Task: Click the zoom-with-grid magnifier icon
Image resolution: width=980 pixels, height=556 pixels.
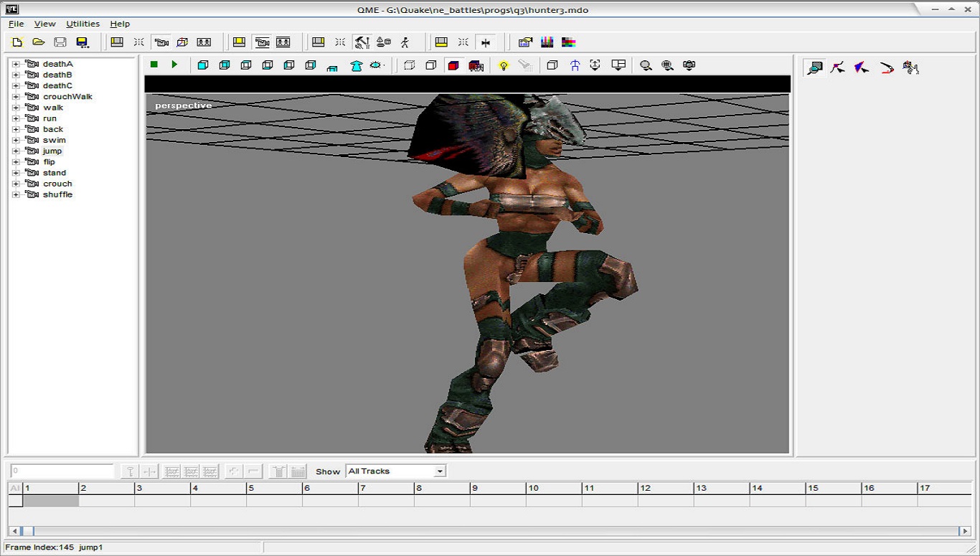Action: [667, 65]
